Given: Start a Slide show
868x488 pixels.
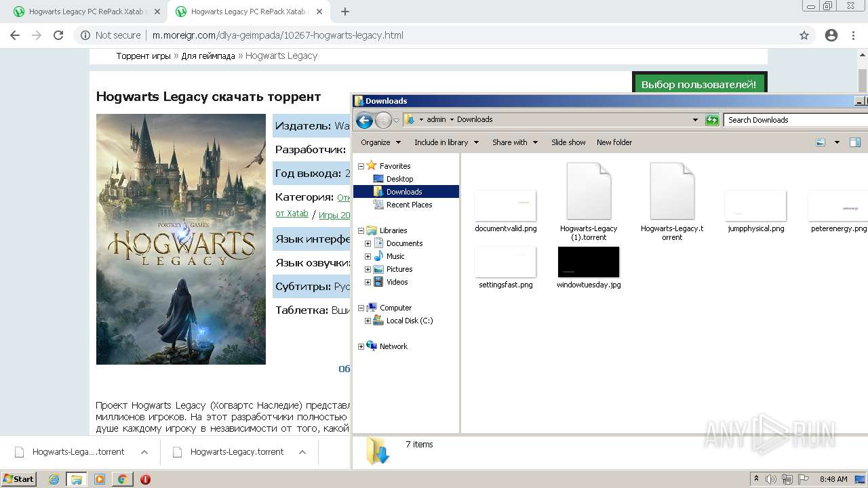Looking at the screenshot, I should coord(568,142).
